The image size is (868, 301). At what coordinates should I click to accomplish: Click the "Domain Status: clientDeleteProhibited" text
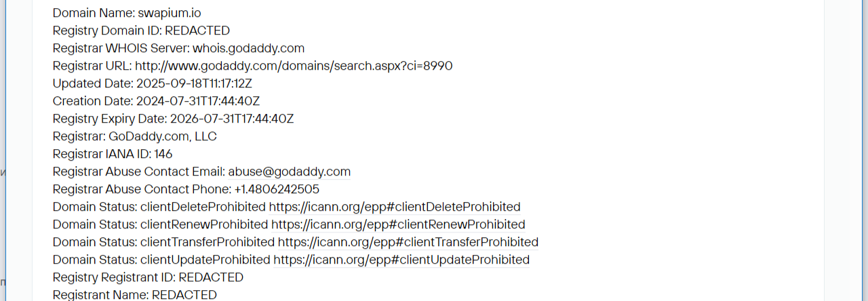pyautogui.click(x=159, y=207)
